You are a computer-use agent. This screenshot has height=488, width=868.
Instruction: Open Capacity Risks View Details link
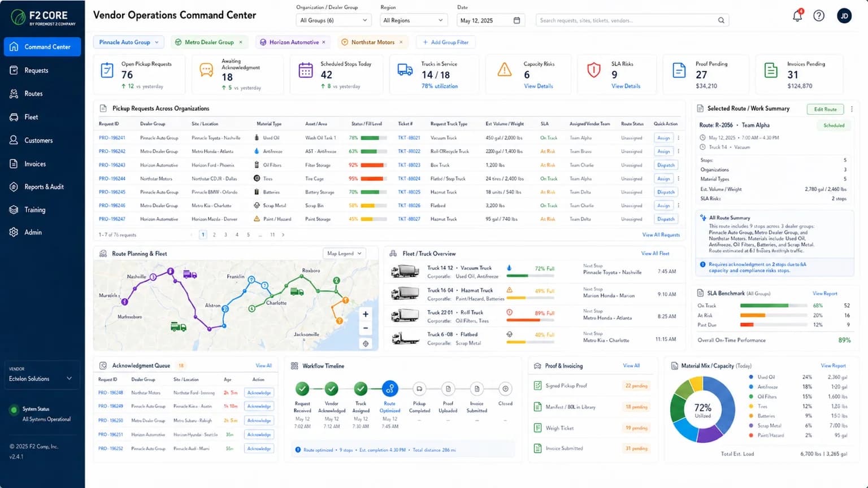pos(538,86)
